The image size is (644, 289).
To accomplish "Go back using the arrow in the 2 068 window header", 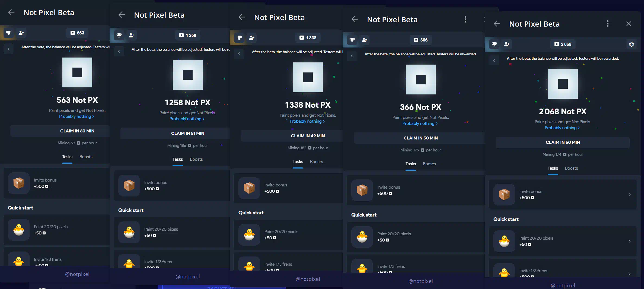I will 497,24.
